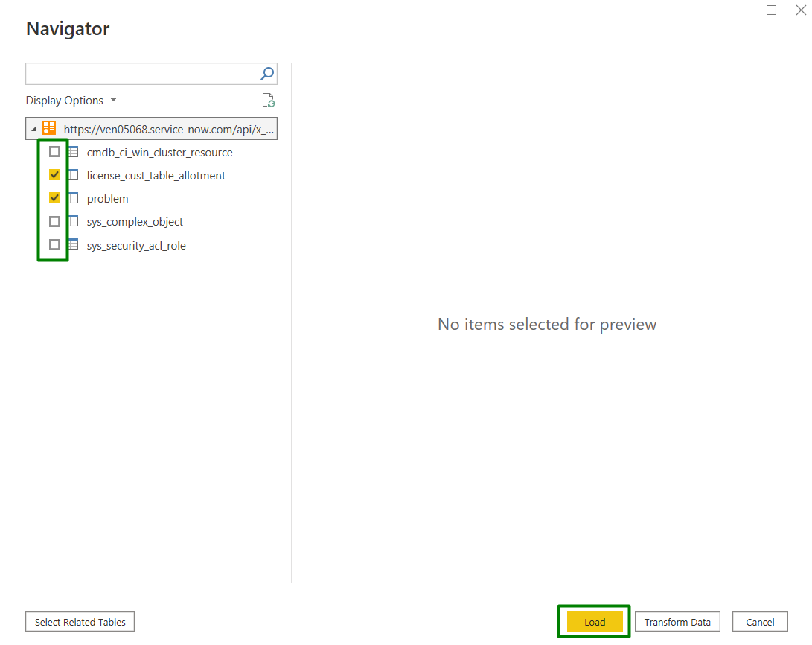Click the table icon beside sys_security_acl_role
812x645 pixels.
click(x=73, y=244)
